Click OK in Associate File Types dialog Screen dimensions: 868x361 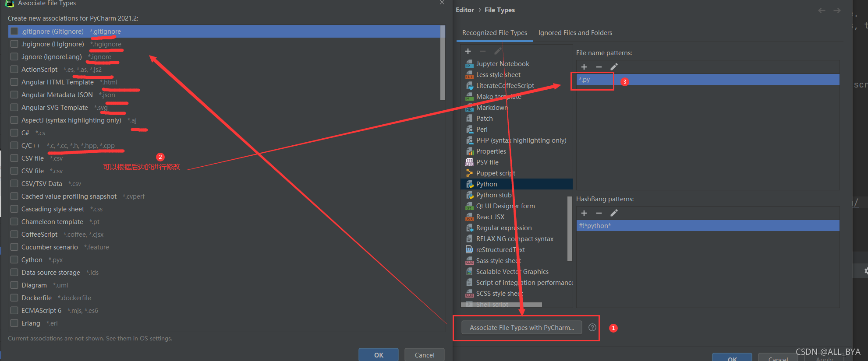(x=379, y=355)
